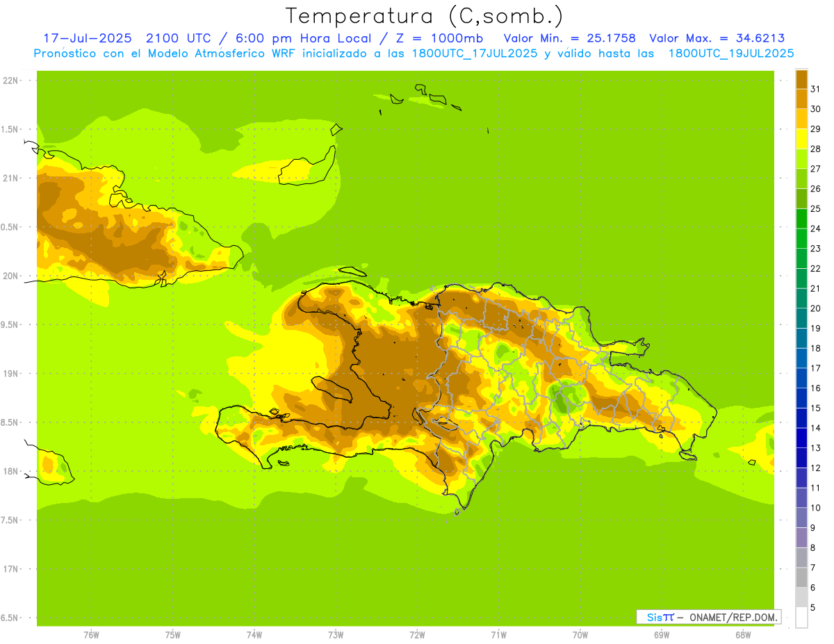Click the "9.5N" latitude axis label
The width and height of the screenshot is (834, 644).
pos(10,324)
